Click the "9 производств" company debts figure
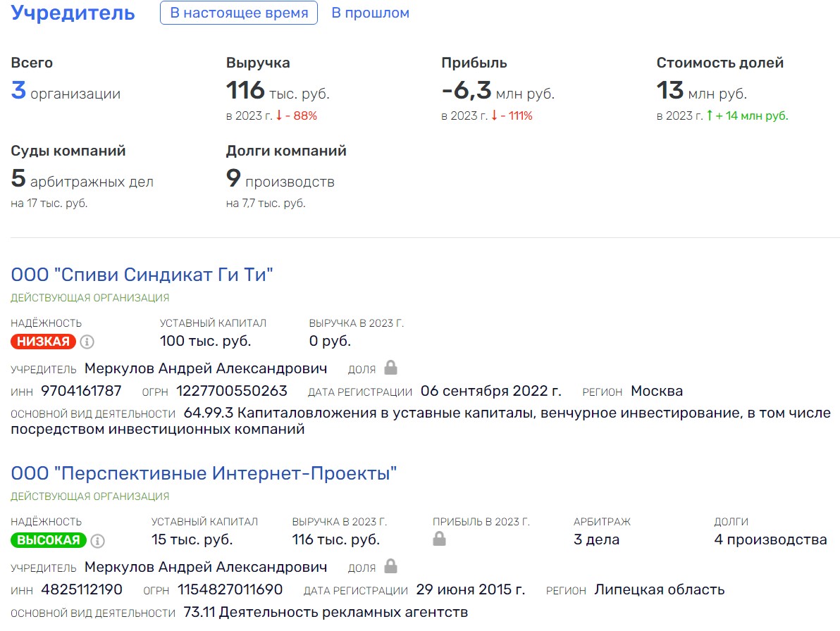This screenshot has height=631, width=840. pyautogui.click(x=280, y=180)
